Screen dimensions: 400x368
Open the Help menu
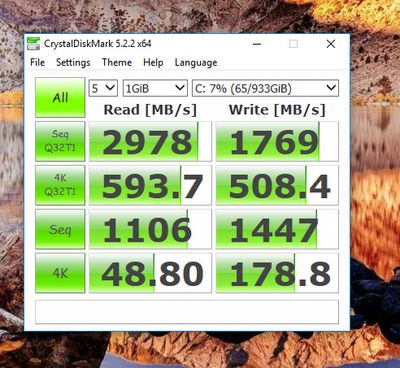pos(153,62)
